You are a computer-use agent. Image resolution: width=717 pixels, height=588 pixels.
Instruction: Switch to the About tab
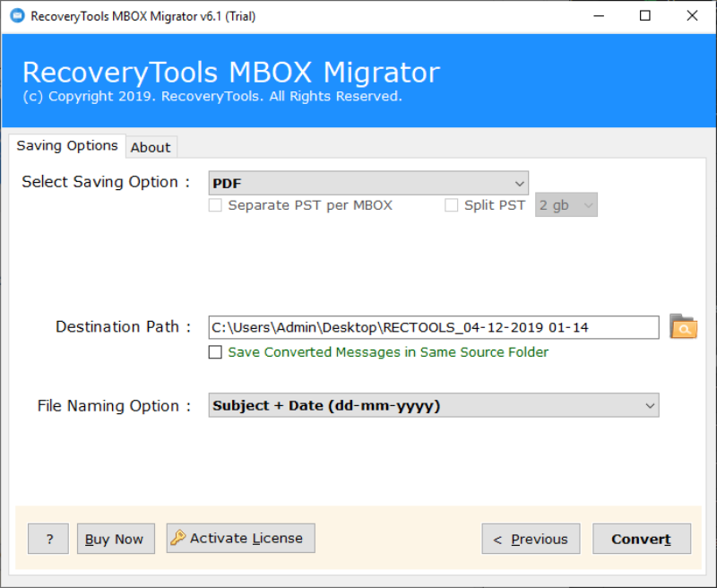point(151,147)
